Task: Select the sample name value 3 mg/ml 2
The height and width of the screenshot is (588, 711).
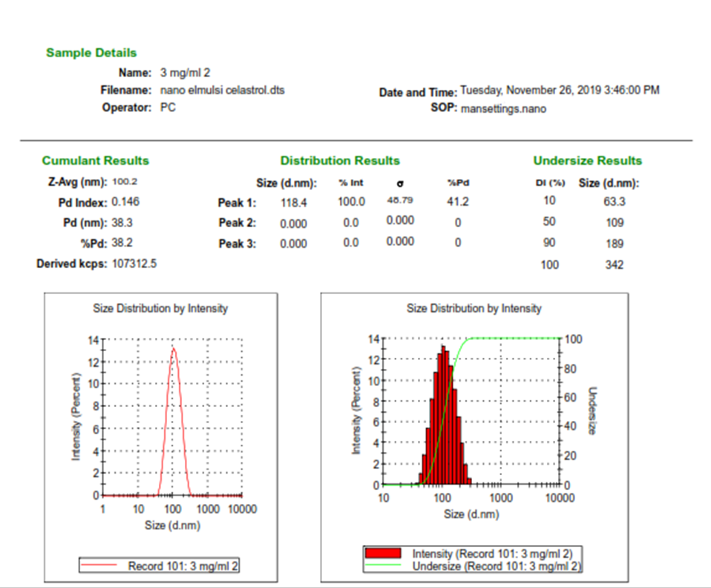Action: click(186, 73)
